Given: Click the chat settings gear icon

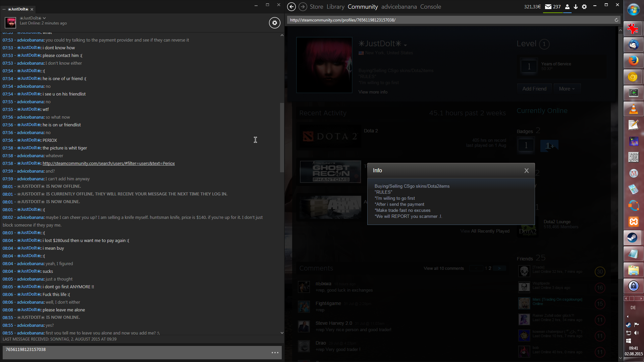Looking at the screenshot, I should tap(274, 23).
